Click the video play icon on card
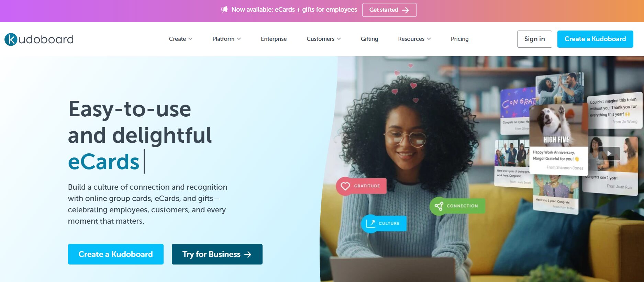 pos(609,153)
